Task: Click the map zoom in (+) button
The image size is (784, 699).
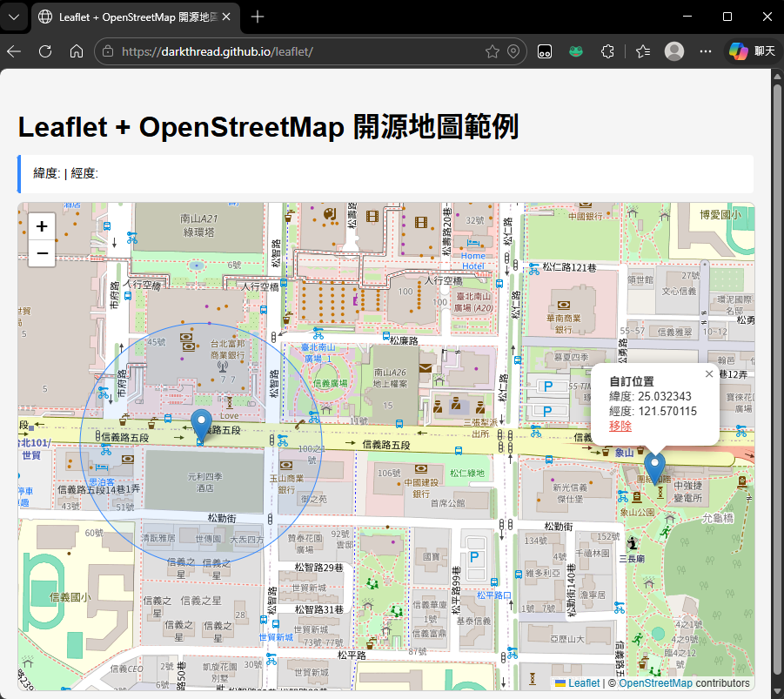Action: click(41, 226)
